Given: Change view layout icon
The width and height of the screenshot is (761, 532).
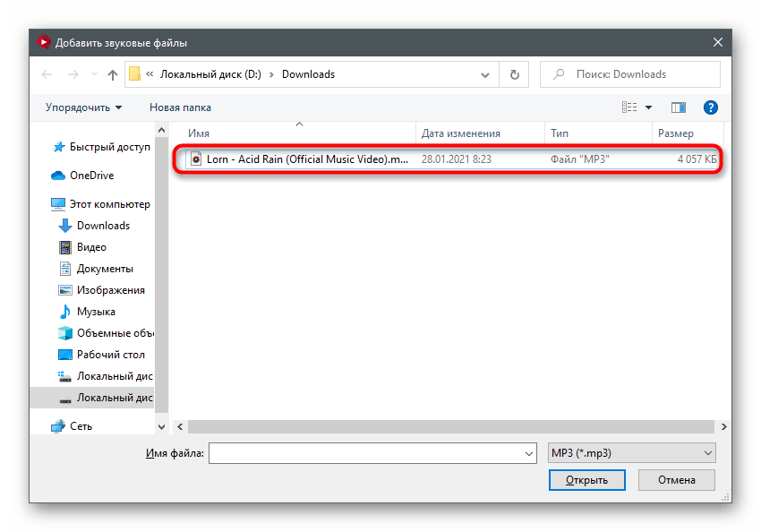Looking at the screenshot, I should tap(629, 107).
